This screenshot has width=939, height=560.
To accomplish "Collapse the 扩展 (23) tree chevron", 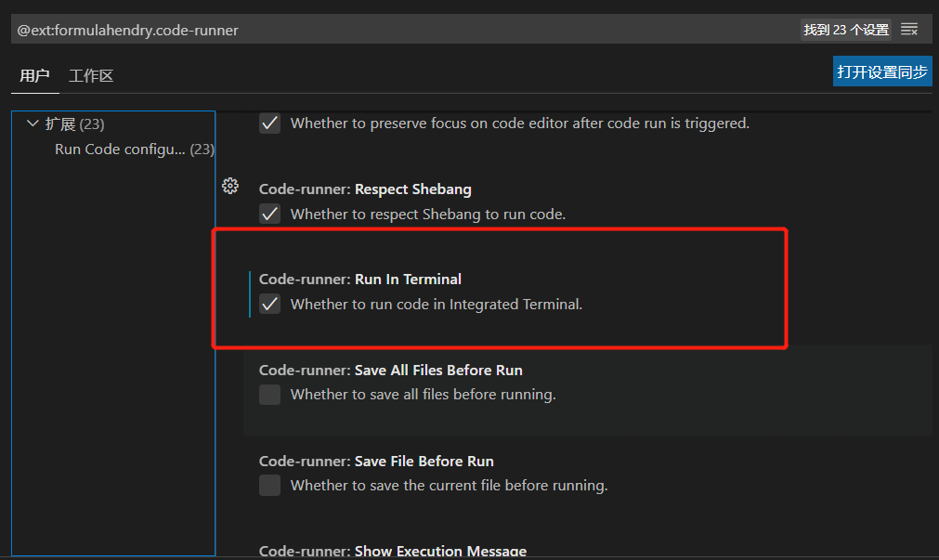I will tap(33, 124).
